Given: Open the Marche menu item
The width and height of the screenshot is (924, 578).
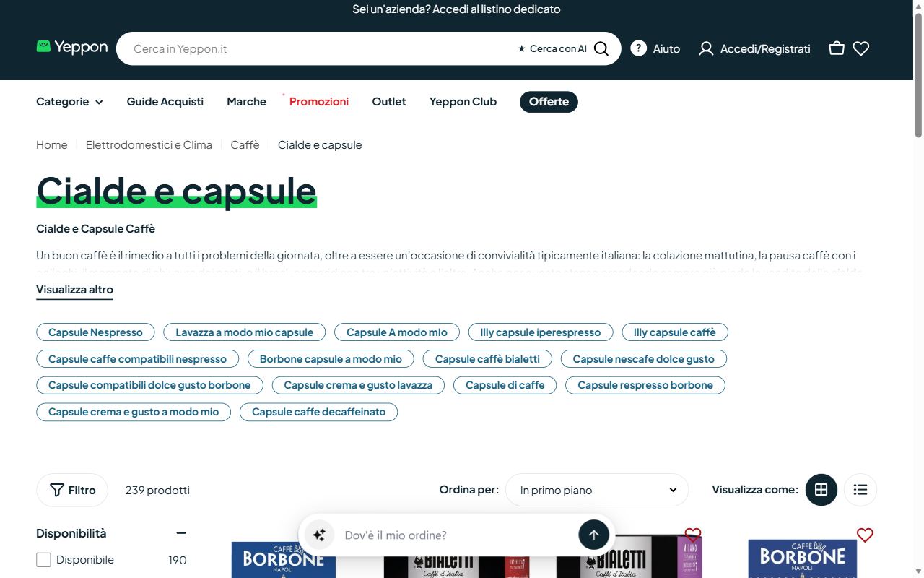Looking at the screenshot, I should pyautogui.click(x=246, y=102).
